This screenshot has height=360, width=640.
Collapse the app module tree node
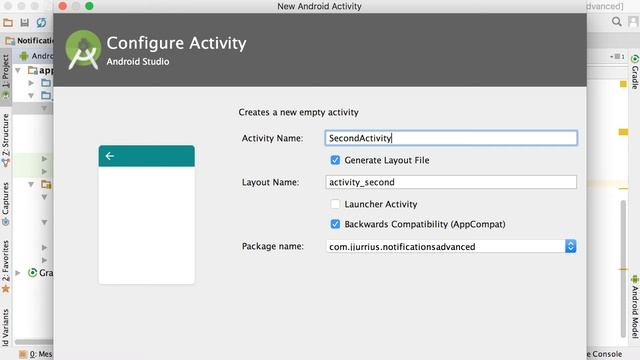point(18,70)
